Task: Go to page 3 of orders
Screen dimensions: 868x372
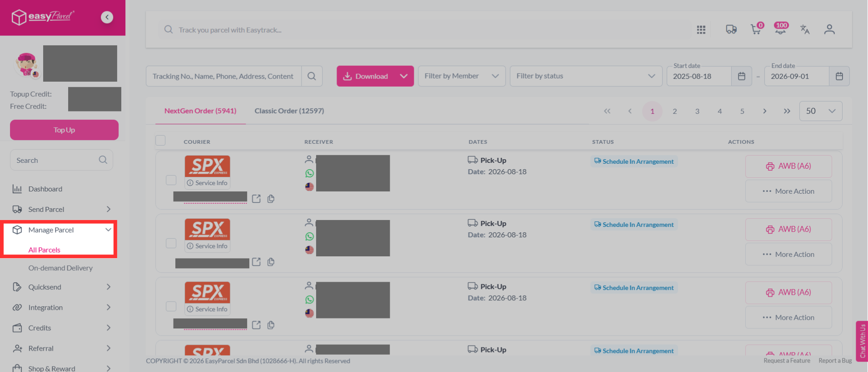Action: pos(697,111)
